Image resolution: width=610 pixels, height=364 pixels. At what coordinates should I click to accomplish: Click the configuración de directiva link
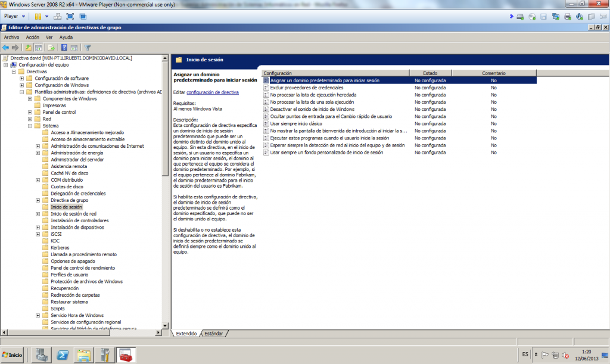pyautogui.click(x=212, y=92)
